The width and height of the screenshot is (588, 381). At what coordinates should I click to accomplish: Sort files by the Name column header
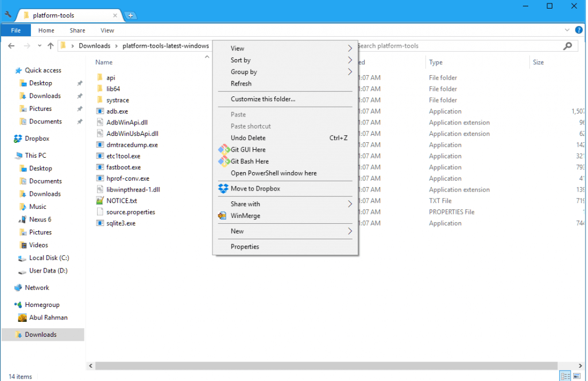tap(104, 62)
